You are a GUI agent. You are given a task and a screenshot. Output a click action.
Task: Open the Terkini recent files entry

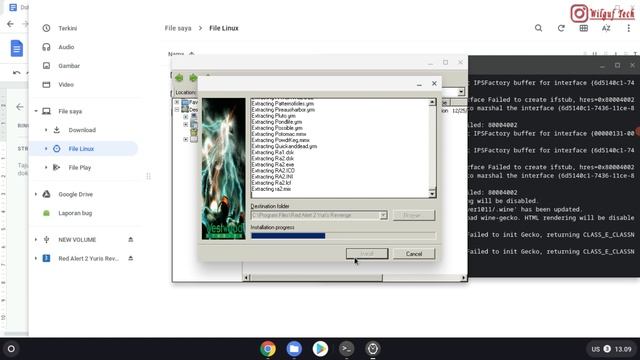(x=67, y=28)
